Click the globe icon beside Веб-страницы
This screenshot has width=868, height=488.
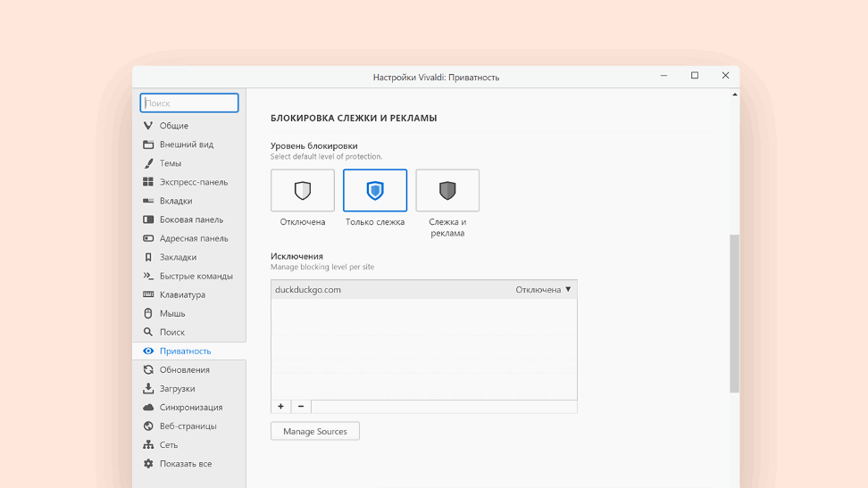pyautogui.click(x=148, y=426)
